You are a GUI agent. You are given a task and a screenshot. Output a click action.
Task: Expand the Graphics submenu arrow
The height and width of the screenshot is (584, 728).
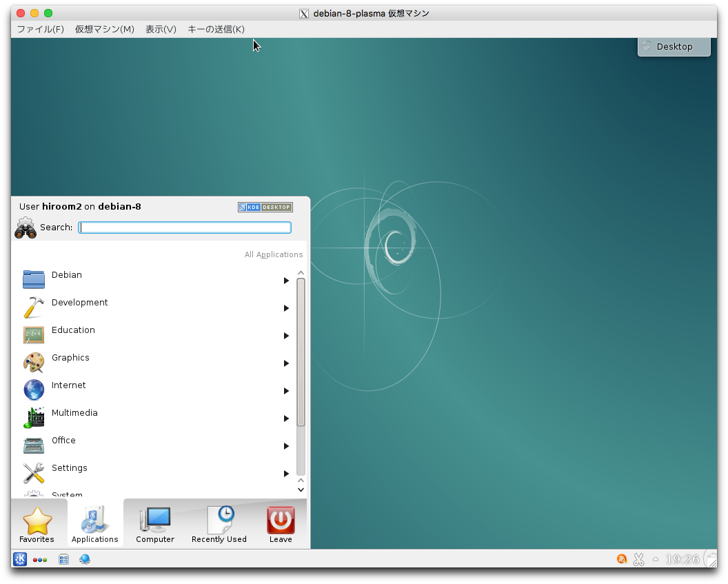click(286, 363)
